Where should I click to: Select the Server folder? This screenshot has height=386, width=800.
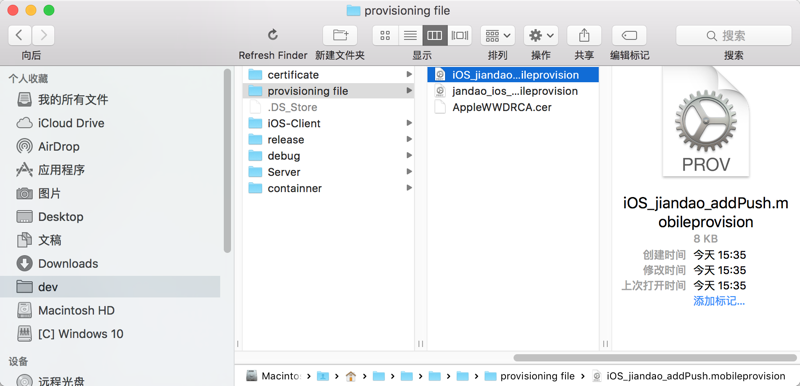click(328, 172)
